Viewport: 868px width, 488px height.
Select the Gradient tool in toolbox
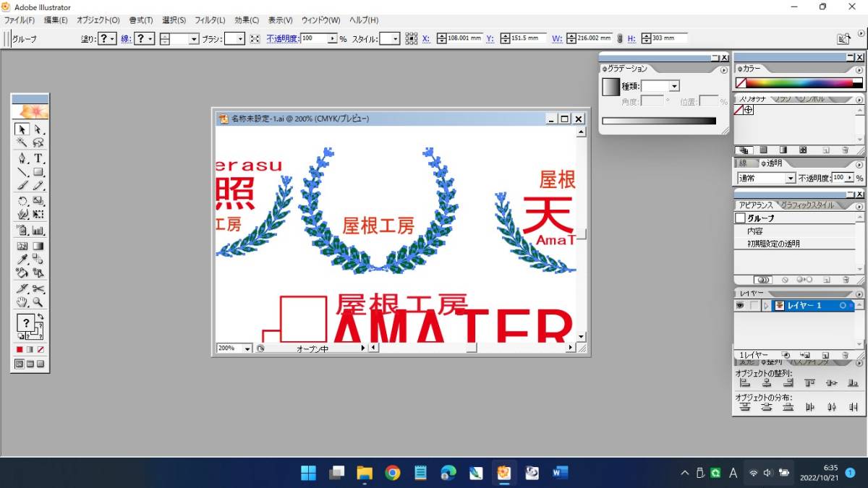click(38, 246)
